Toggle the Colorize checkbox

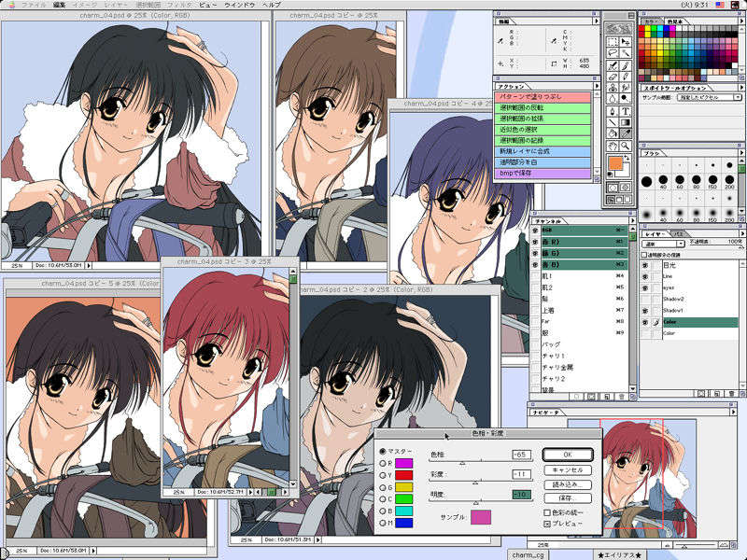(547, 512)
